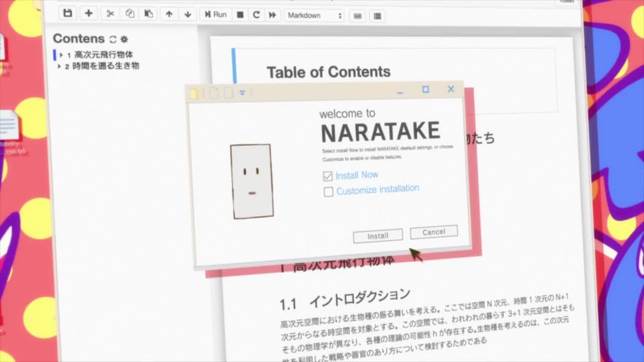
Task: Insert a new cell with the plus icon
Action: point(89,13)
